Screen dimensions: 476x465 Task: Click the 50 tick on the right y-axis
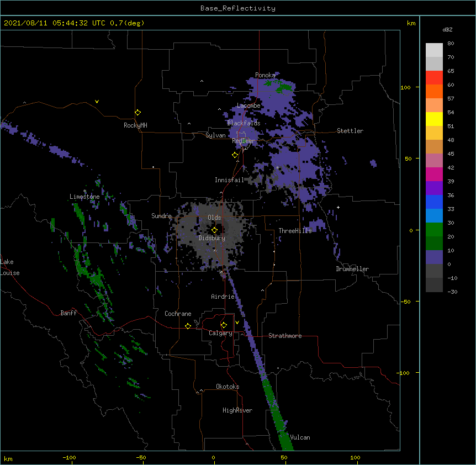pos(408,158)
